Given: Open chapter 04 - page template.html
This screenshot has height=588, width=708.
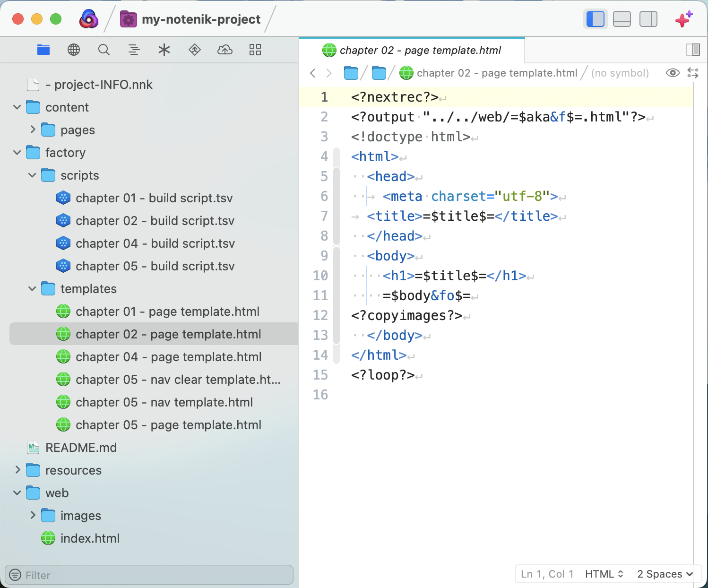Looking at the screenshot, I should (169, 357).
